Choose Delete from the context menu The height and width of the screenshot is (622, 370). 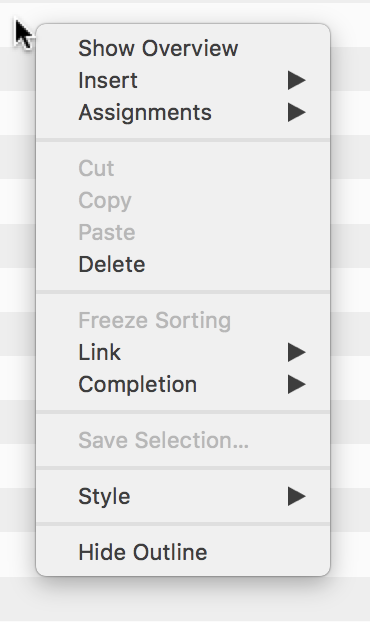pyautogui.click(x=183, y=264)
